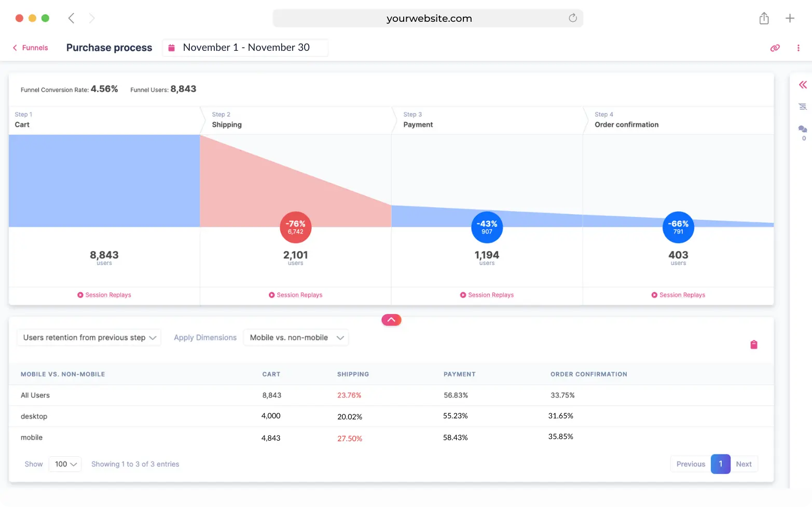
Task: Open the three-dot more options menu
Action: pyautogui.click(x=798, y=48)
